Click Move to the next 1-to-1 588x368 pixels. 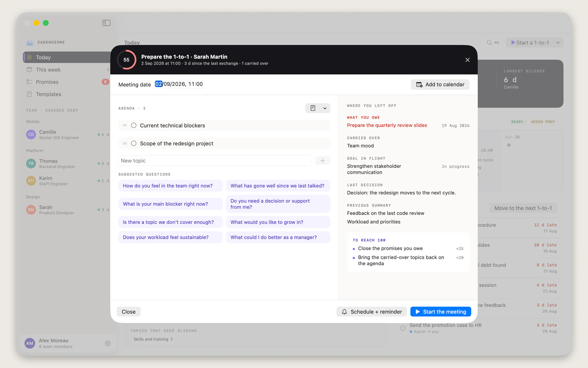[x=523, y=208]
